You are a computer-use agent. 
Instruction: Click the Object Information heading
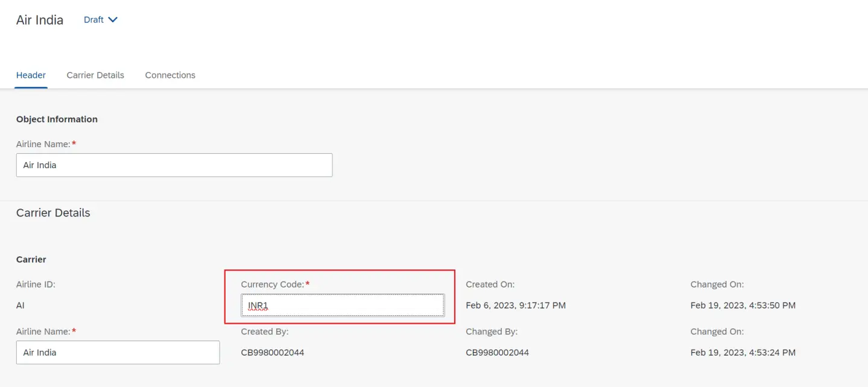[57, 119]
